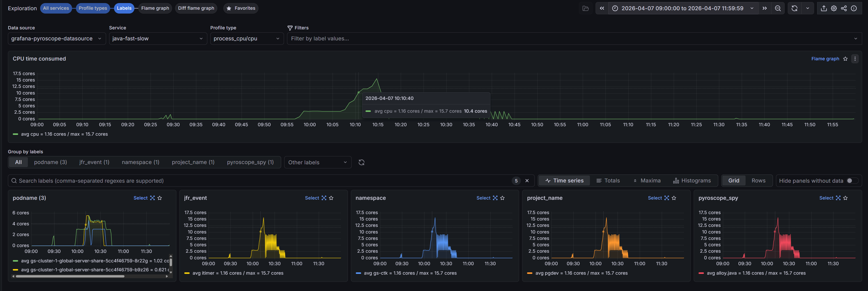Clear the label search field
The image size is (868, 291).
(527, 181)
